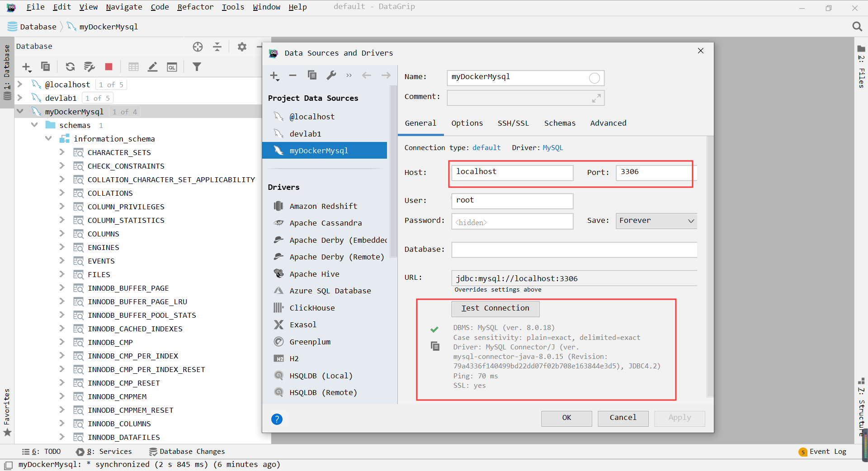Click the Cancel button
This screenshot has width=868, height=471.
623,418
